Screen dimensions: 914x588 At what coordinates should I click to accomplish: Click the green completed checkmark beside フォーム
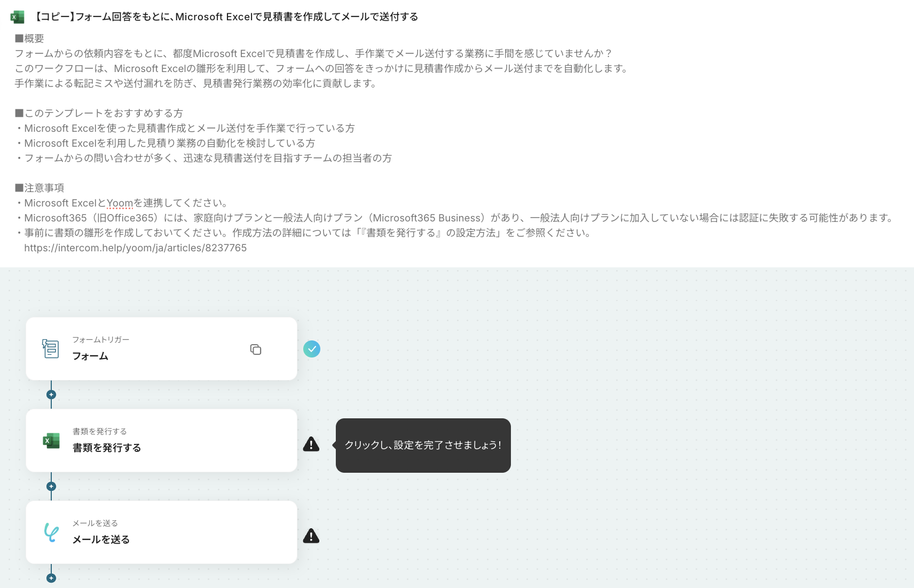click(312, 349)
